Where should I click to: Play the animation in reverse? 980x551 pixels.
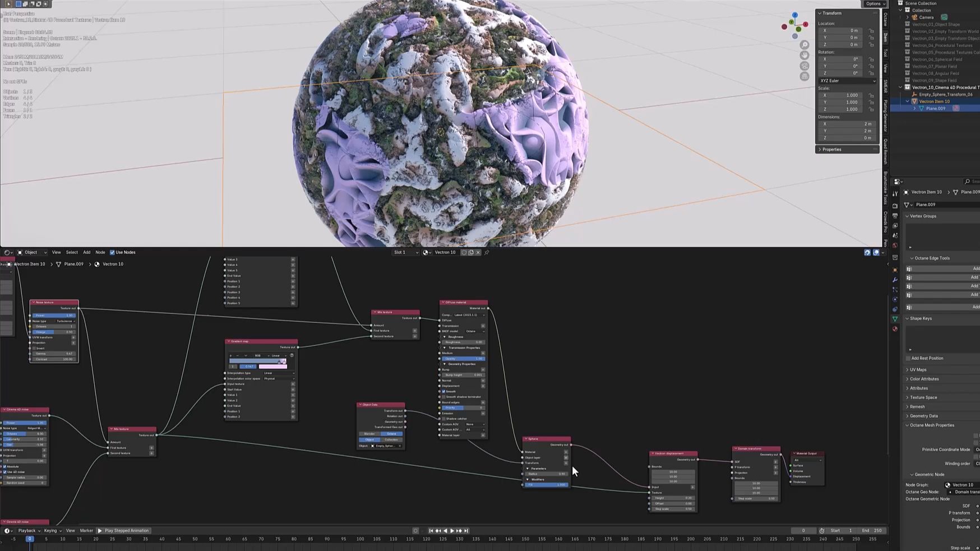tap(445, 531)
